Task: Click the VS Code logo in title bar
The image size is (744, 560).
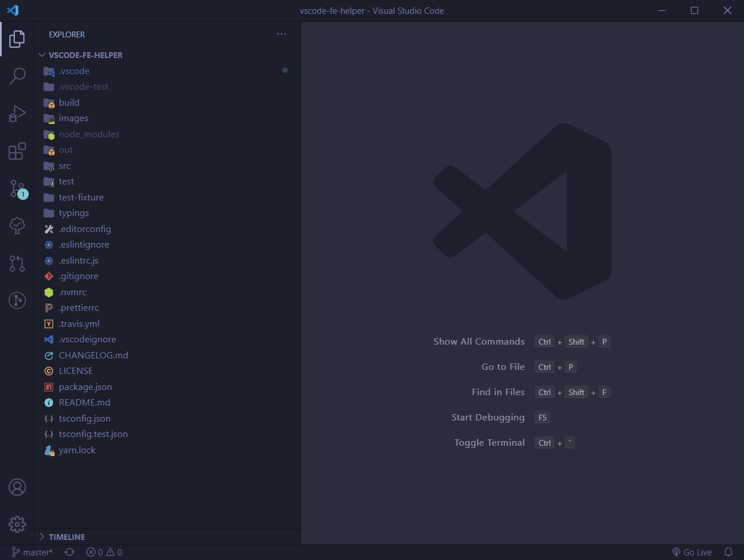Action: [13, 10]
